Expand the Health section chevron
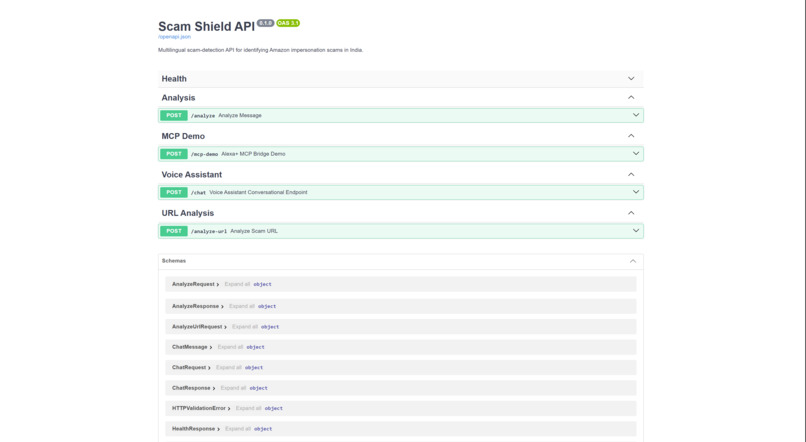The image size is (806, 442). click(x=631, y=79)
